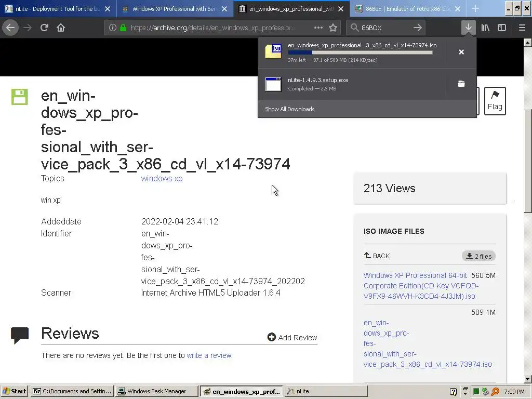Click the browser forward arrow
This screenshot has width=532, height=399.
click(28, 28)
